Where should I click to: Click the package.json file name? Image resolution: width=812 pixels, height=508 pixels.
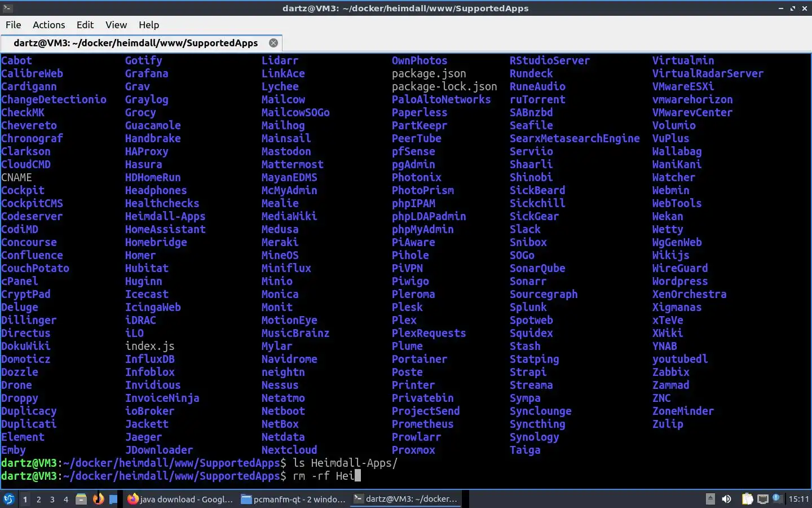click(429, 73)
